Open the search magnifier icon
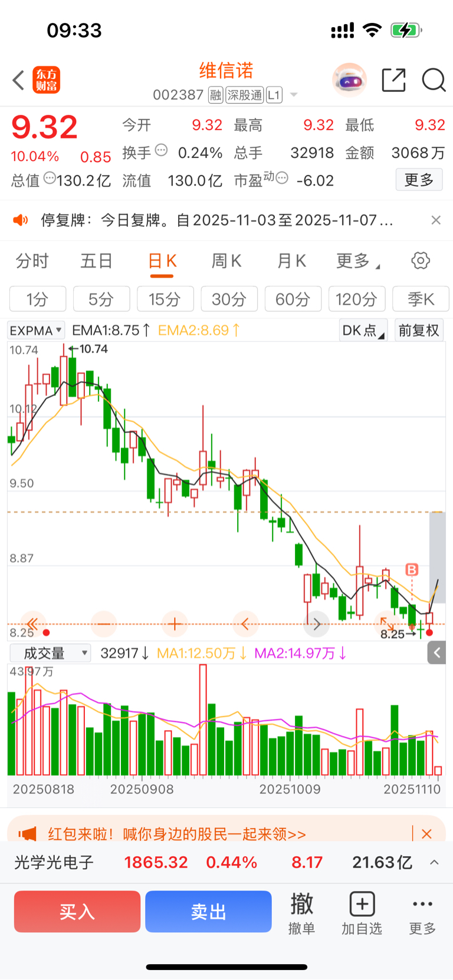The height and width of the screenshot is (980, 453). coord(434,80)
